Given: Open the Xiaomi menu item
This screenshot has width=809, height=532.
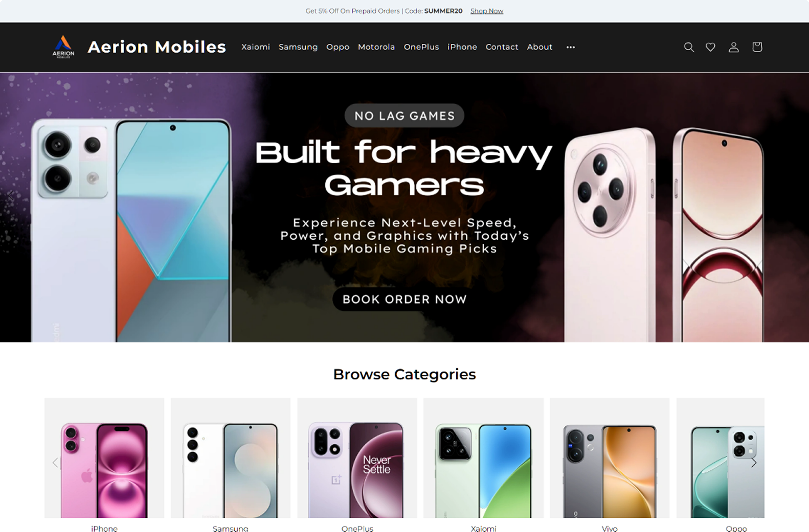Looking at the screenshot, I should (x=255, y=47).
